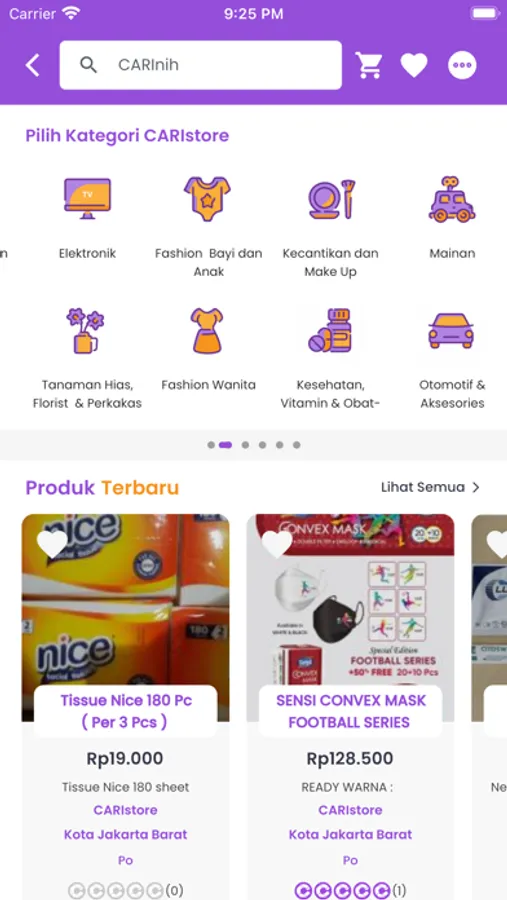The height and width of the screenshot is (900, 507).
Task: Jump to last category page dot
Action: coord(296,445)
